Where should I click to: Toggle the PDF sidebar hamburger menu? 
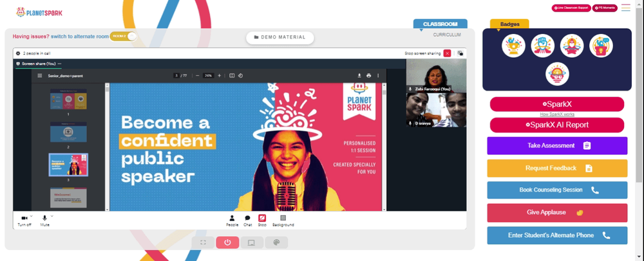[x=40, y=75]
